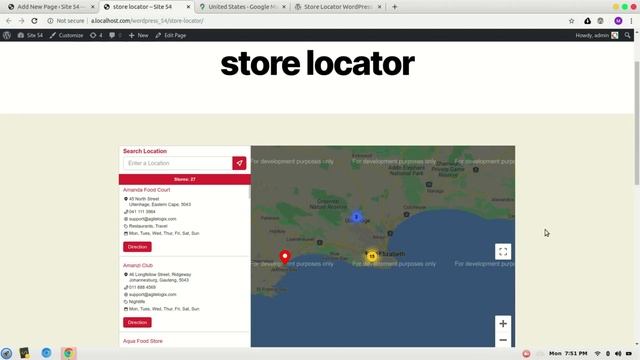Click the page vertical scrollbar
The image size is (640, 360).
[637, 122]
